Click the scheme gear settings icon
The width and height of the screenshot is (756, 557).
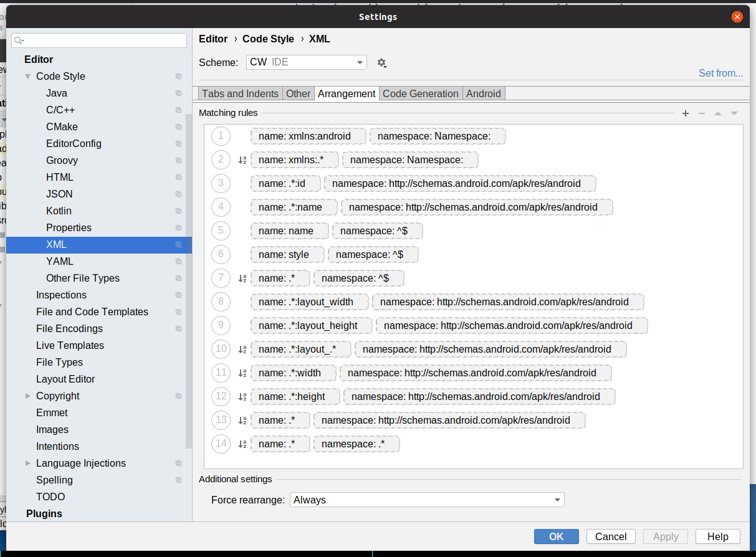(x=381, y=63)
